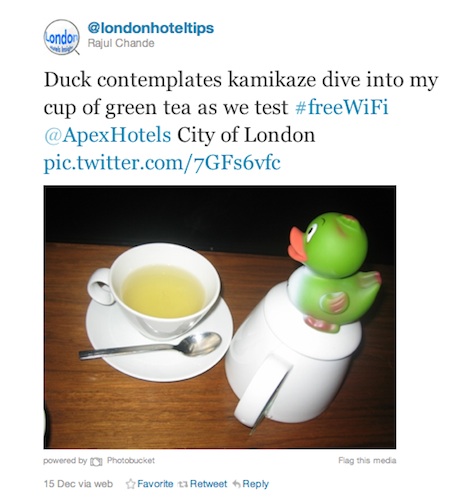The width and height of the screenshot is (460, 502).
Task: Visit the @ApexHotels mention
Action: pyautogui.click(x=107, y=135)
